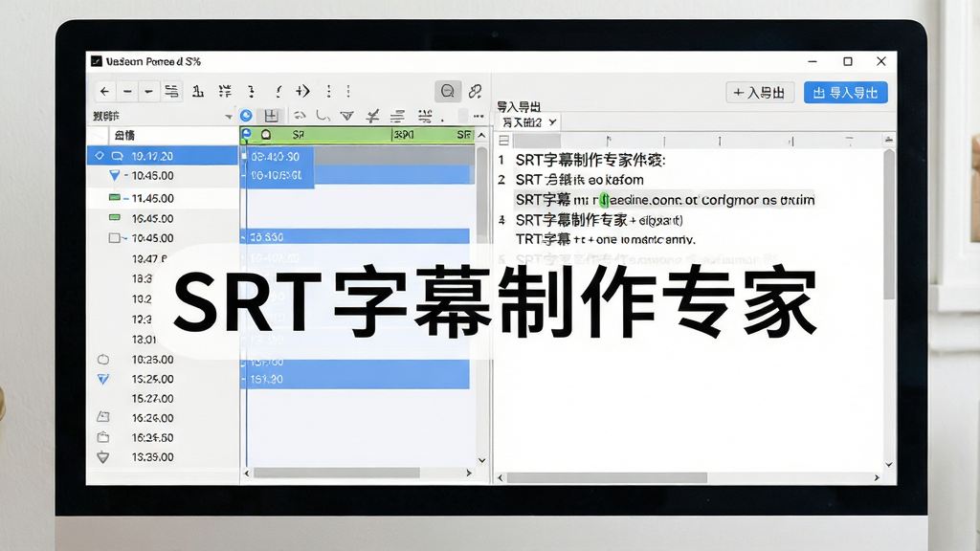Select the 13.39.00 row
This screenshot has width=980, height=551.
[x=163, y=456]
